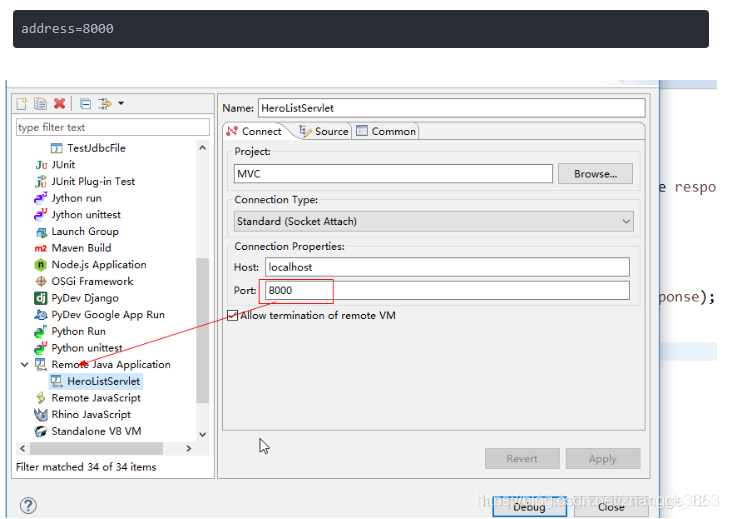Viewport: 729px width, 519px height.
Task: Click the Remote JavaScript icon
Action: pyautogui.click(x=41, y=398)
